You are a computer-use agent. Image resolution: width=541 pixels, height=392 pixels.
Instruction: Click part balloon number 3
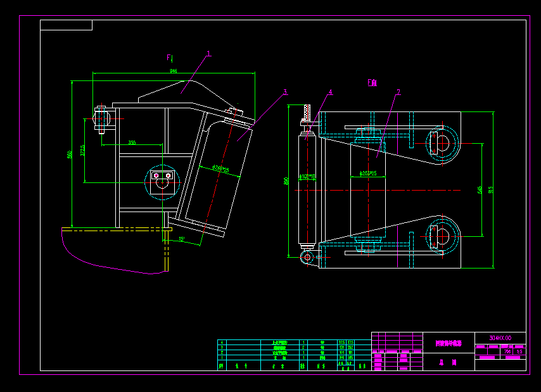(x=286, y=92)
